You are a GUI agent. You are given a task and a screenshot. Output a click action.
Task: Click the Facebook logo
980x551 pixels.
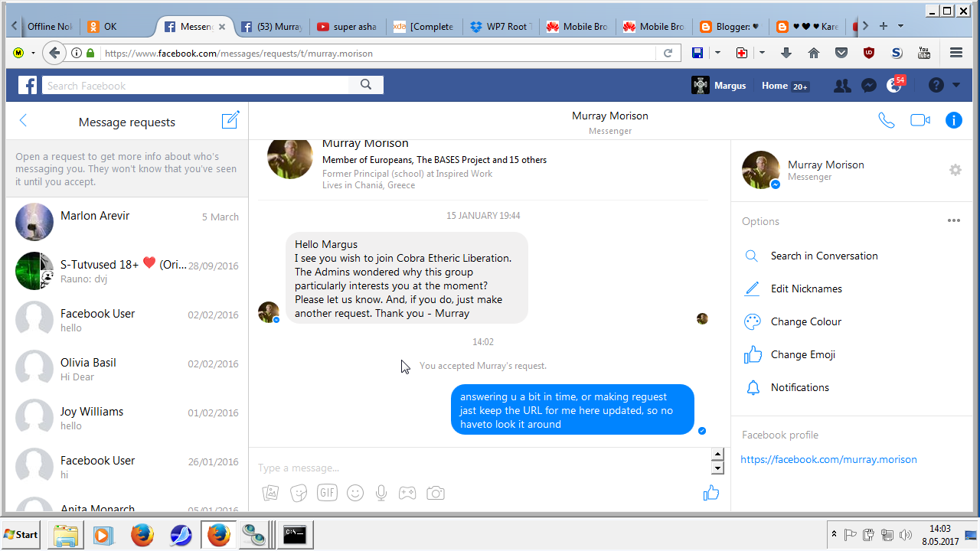pyautogui.click(x=28, y=85)
